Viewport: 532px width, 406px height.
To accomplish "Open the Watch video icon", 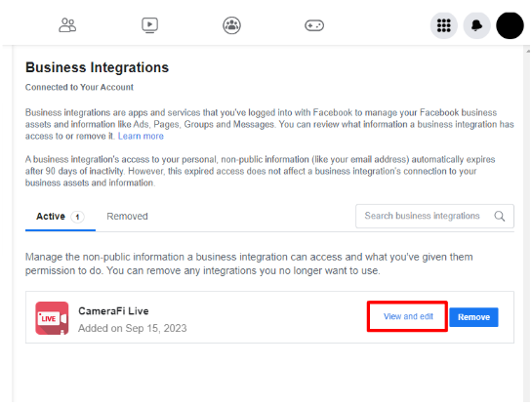I will click(149, 25).
